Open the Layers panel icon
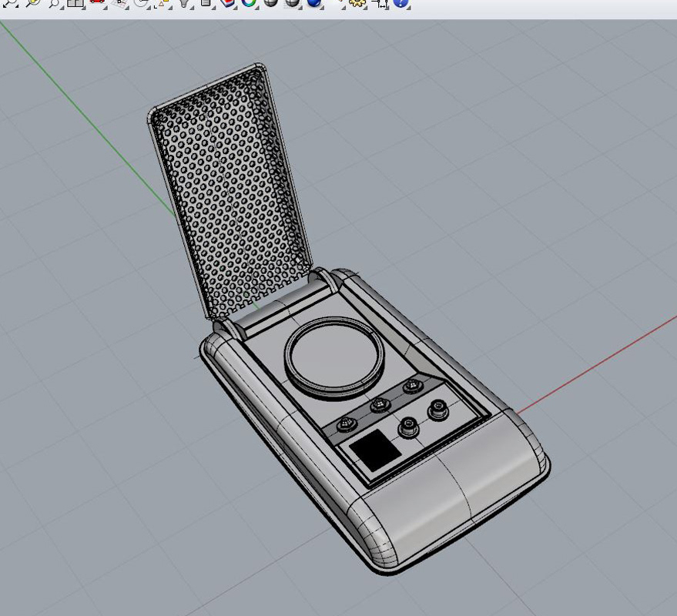The width and height of the screenshot is (677, 616). pyautogui.click(x=227, y=2)
